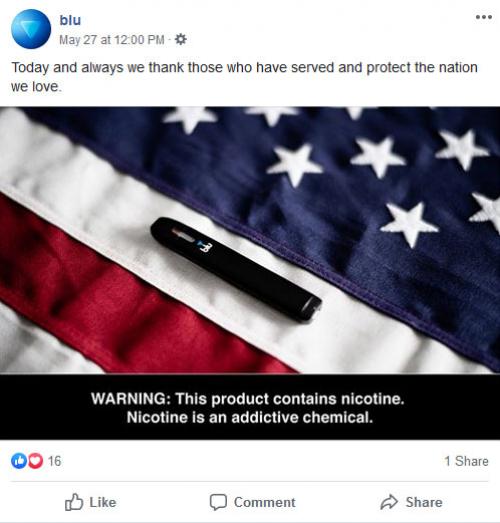Click the blue like reaction icon
Screen dimensions: 500x523
coord(19,461)
